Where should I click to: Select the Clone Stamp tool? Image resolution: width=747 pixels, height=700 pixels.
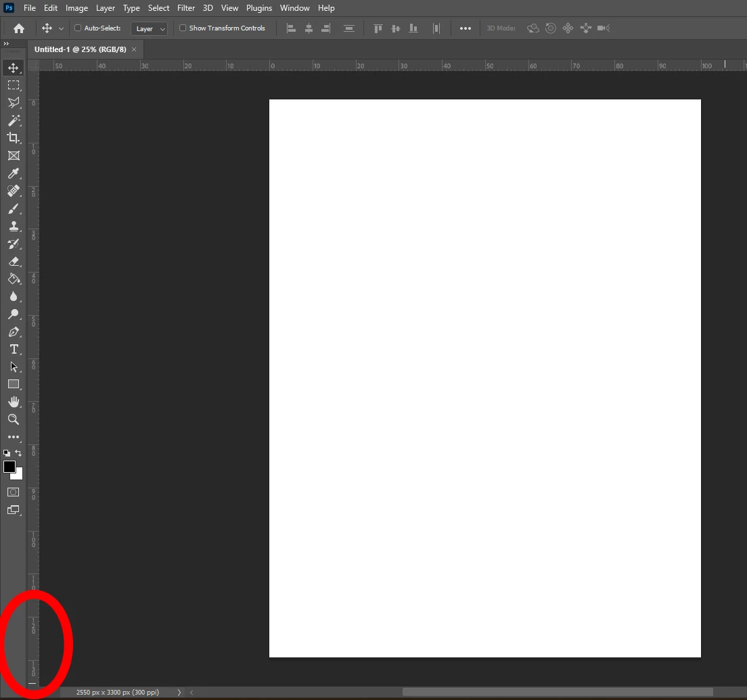pyautogui.click(x=14, y=226)
